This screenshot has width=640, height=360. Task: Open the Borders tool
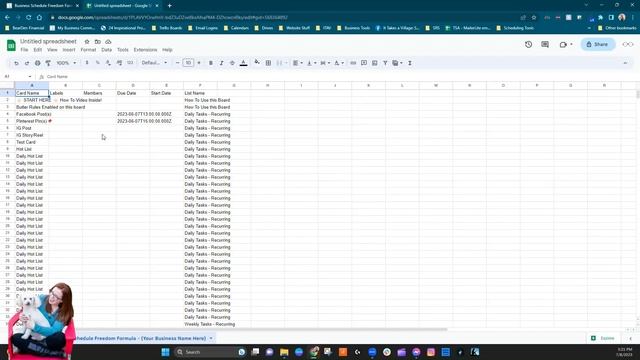pos(268,63)
